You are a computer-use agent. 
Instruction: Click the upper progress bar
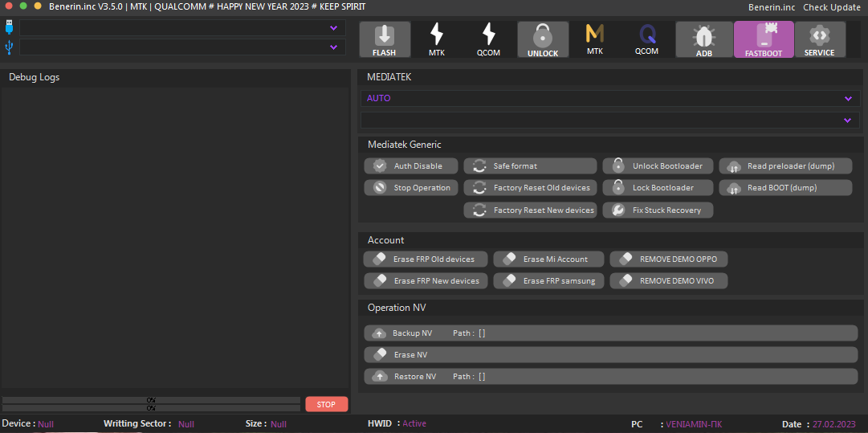click(x=151, y=399)
